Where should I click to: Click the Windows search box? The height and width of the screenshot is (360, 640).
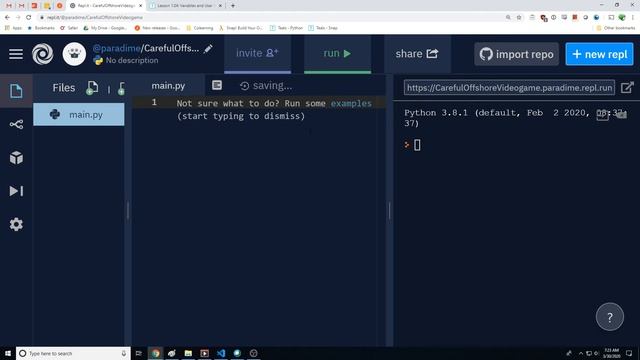73,353
